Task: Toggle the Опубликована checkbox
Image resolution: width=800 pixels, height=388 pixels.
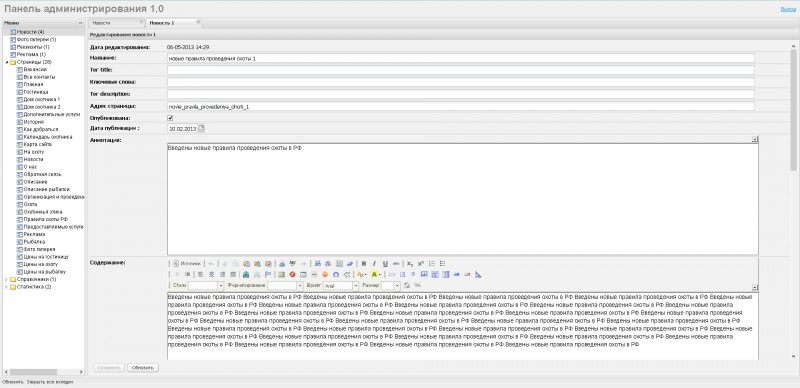Action: [x=170, y=118]
